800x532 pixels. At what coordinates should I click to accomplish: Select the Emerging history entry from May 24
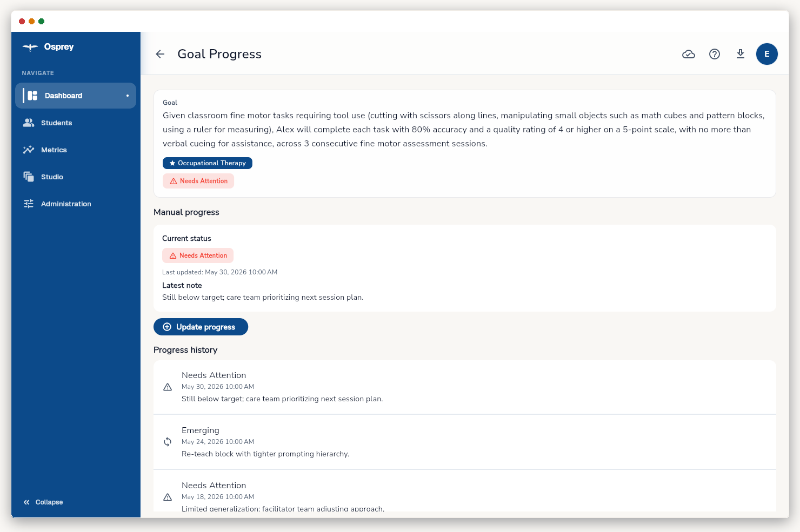point(465,442)
